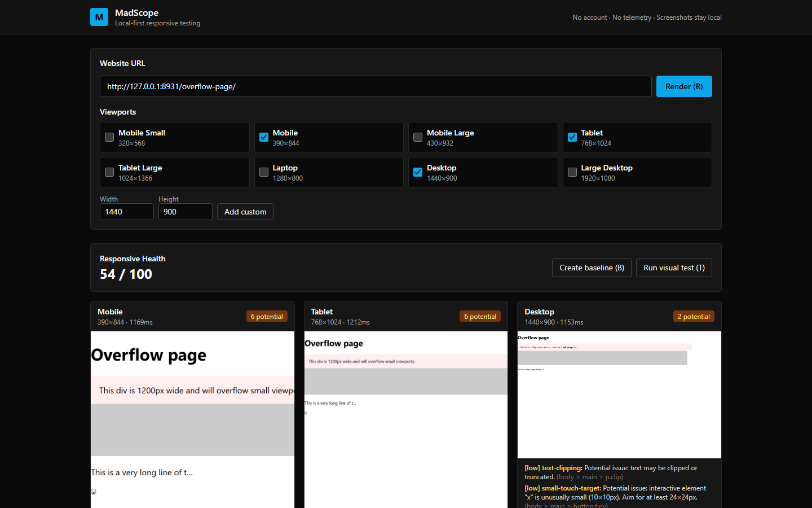Click 'Local-first responsive testing' tagline
Viewport: 812px width, 508px height.
click(157, 23)
